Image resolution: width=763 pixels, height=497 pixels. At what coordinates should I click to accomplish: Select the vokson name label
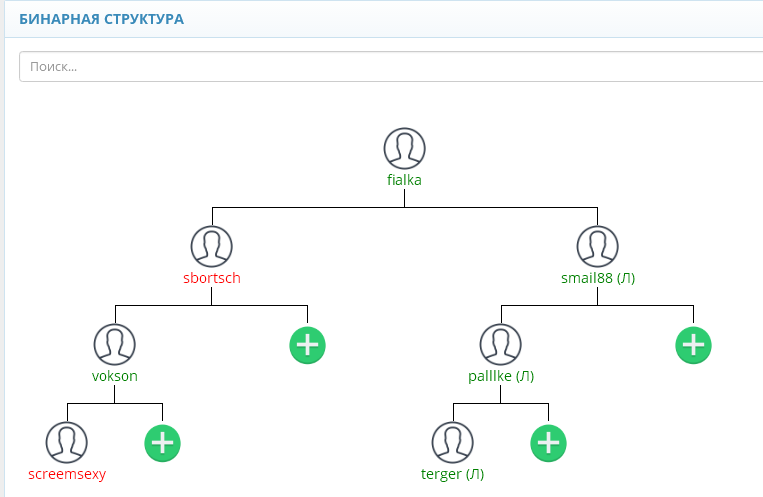pos(114,377)
